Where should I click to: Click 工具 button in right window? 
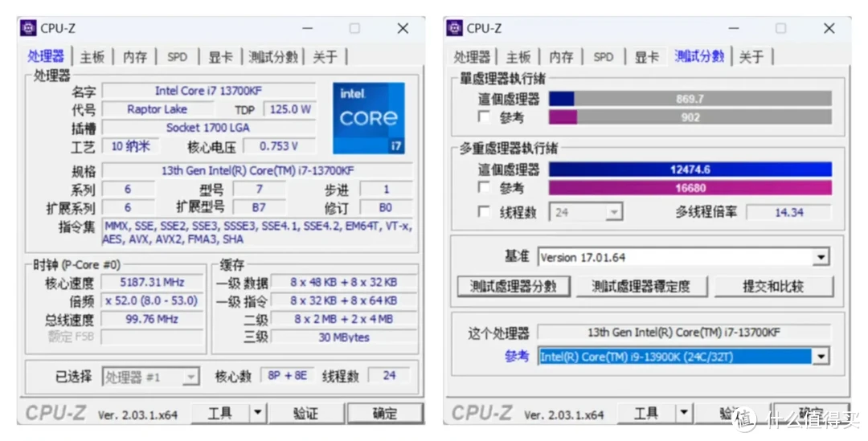[x=646, y=413]
